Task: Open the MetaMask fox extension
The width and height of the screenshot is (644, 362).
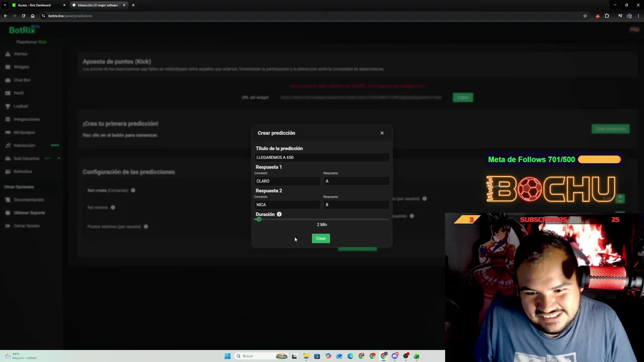Action: coord(598,16)
